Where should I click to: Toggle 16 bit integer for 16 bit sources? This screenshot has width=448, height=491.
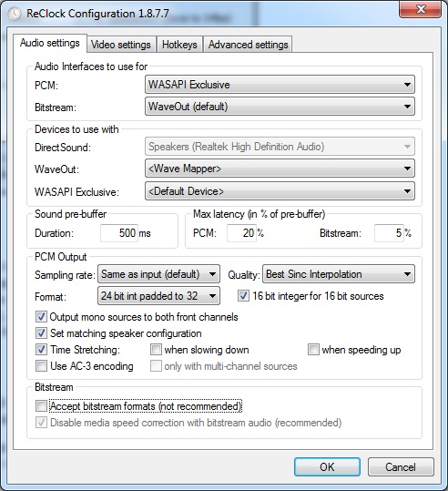[x=243, y=296]
